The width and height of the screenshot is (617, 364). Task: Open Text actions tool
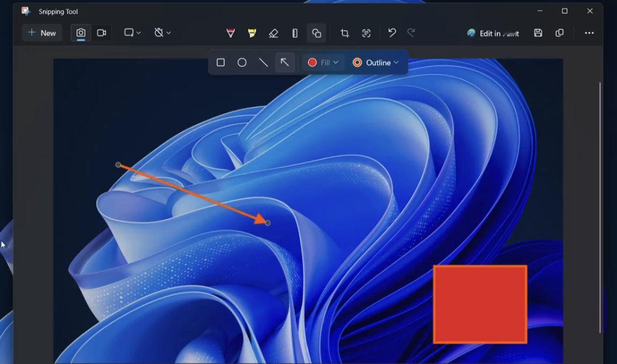[x=366, y=34]
